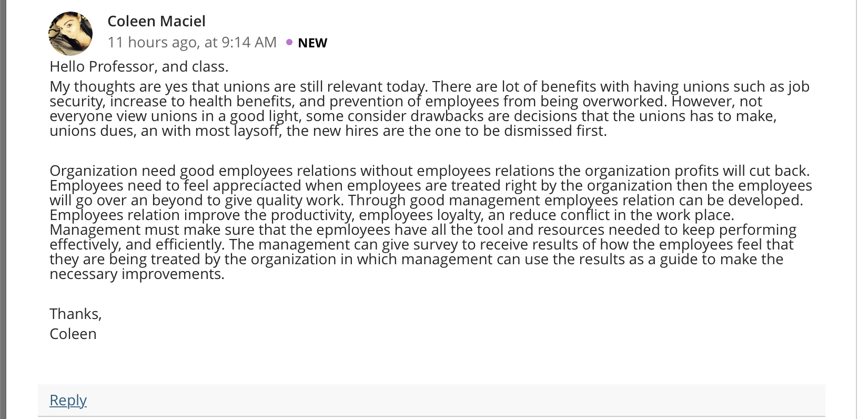868x419 pixels.
Task: Click the 'Coleen' signature text
Action: pos(73,334)
